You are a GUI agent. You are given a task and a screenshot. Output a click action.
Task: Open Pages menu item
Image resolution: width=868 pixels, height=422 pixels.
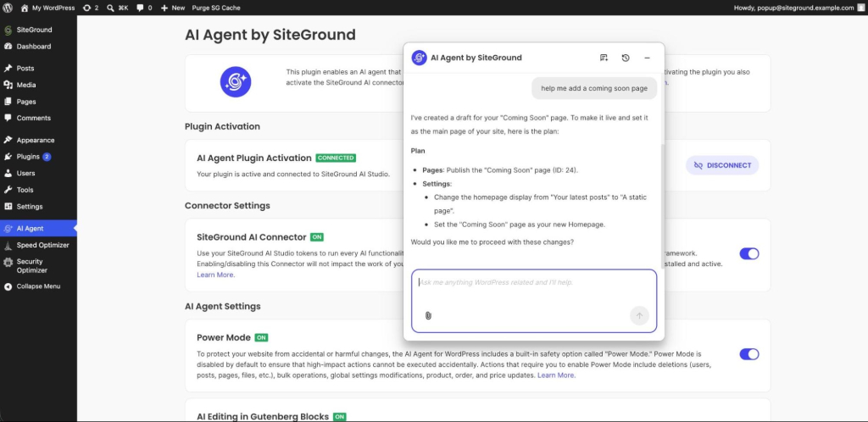(x=38, y=102)
